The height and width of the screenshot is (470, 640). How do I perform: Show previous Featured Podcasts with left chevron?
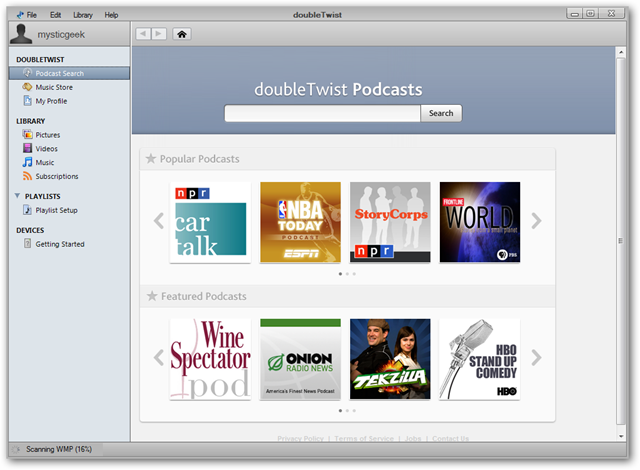pyautogui.click(x=159, y=358)
